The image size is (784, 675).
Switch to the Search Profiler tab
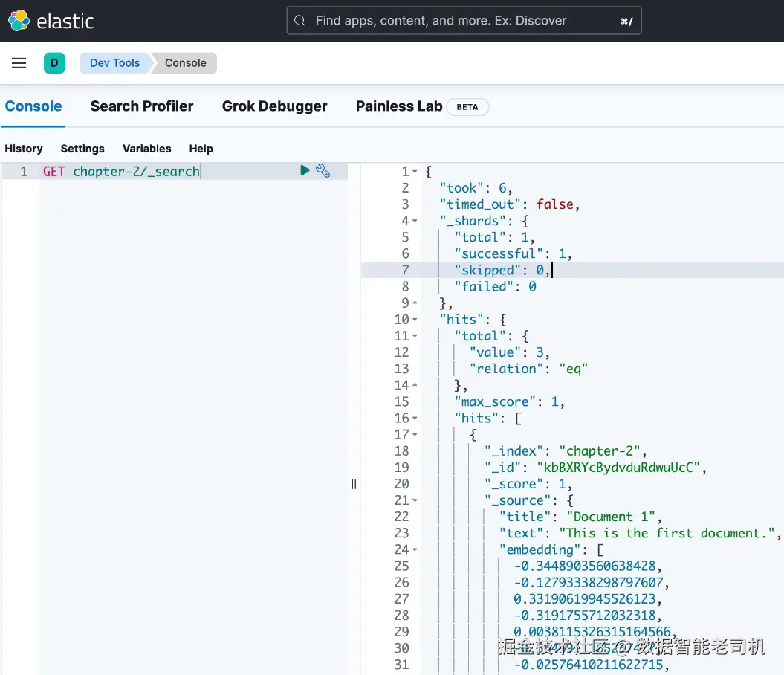click(x=142, y=106)
